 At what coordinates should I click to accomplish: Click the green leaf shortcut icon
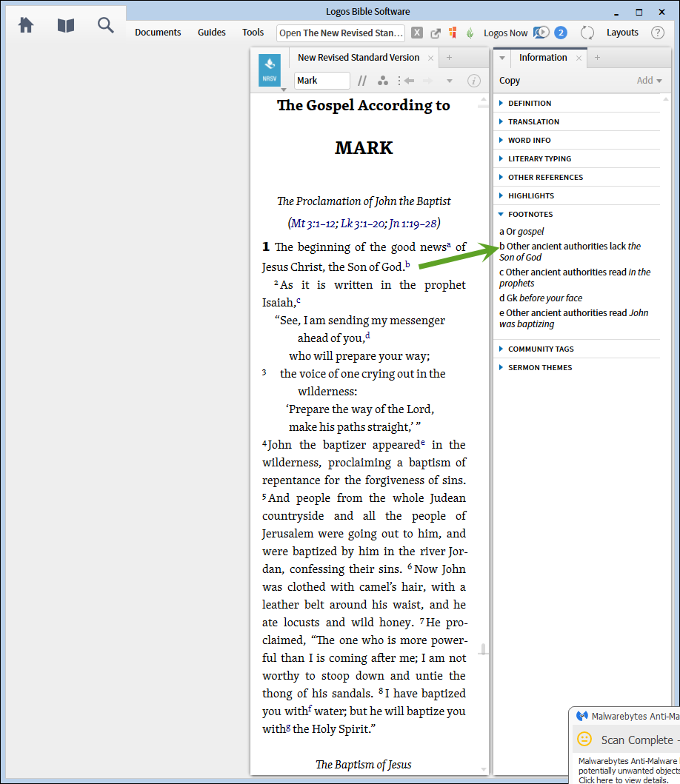[470, 33]
